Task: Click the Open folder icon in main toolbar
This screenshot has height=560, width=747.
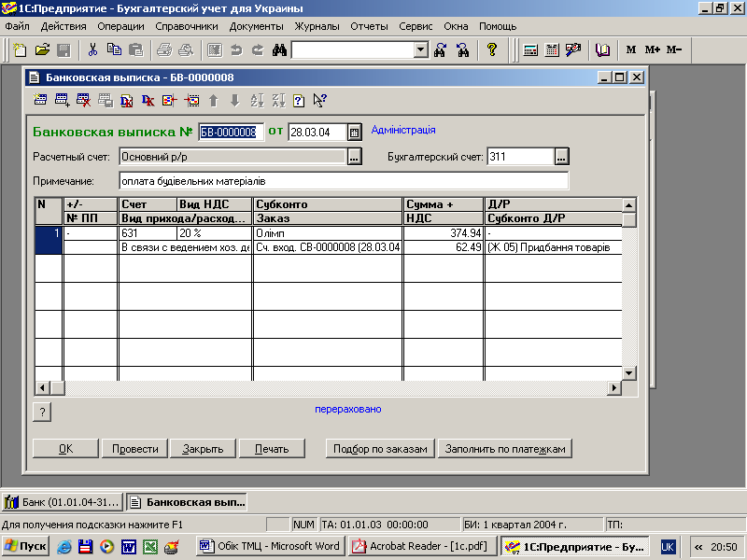Action: [42, 49]
